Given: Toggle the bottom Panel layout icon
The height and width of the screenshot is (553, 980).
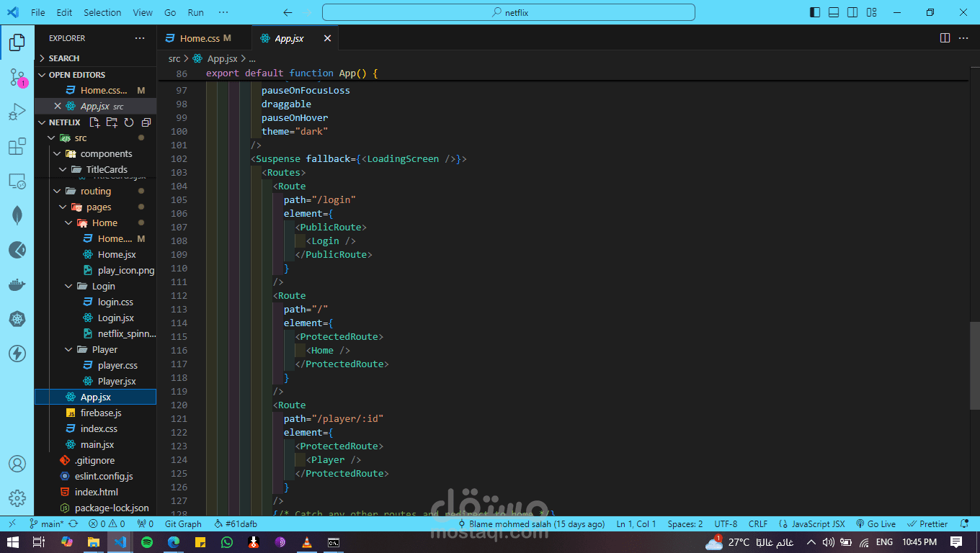Looking at the screenshot, I should tap(834, 12).
